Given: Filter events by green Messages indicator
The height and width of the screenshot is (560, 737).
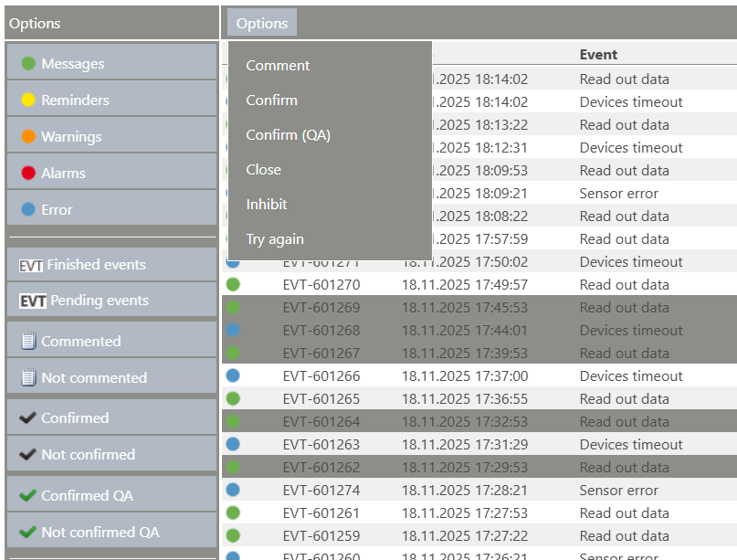Looking at the screenshot, I should pyautogui.click(x=29, y=62).
